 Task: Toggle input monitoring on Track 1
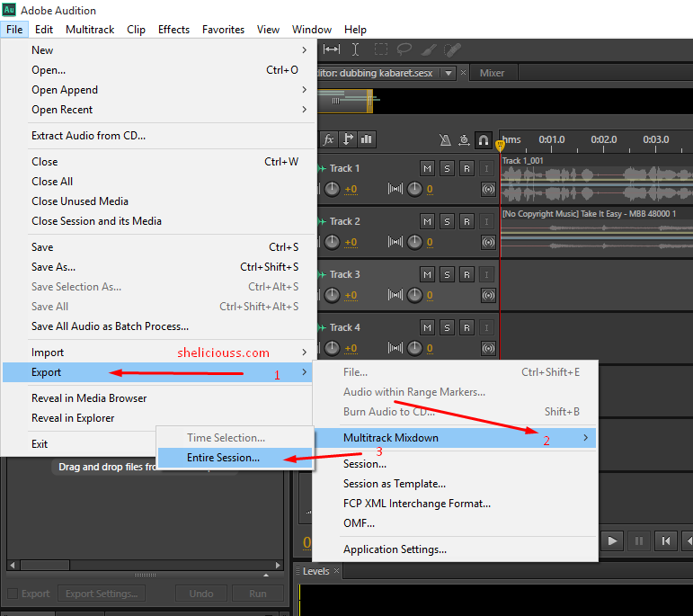[x=486, y=168]
